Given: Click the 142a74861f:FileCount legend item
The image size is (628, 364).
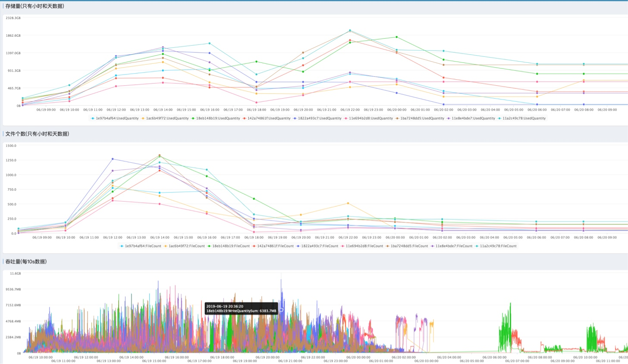Looking at the screenshot, I should pyautogui.click(x=273, y=246).
